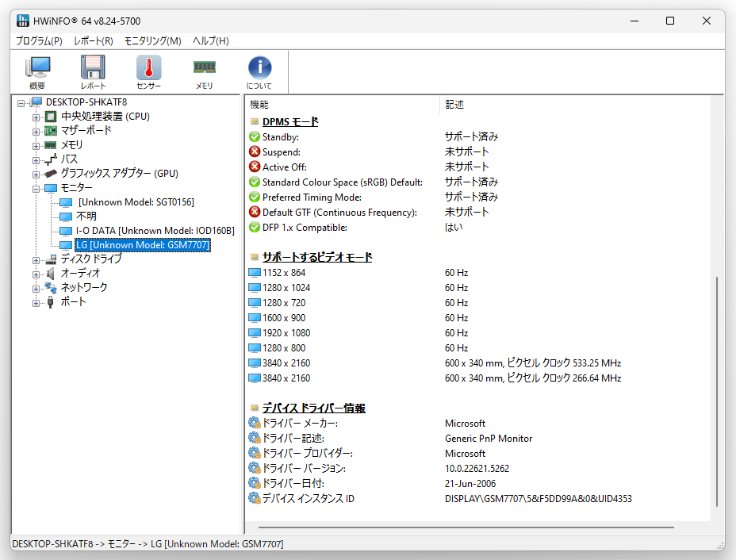Viewport: 736px width, 560px height.
Task: Click the horizontal scrollbar of details pane
Action: [x=466, y=527]
